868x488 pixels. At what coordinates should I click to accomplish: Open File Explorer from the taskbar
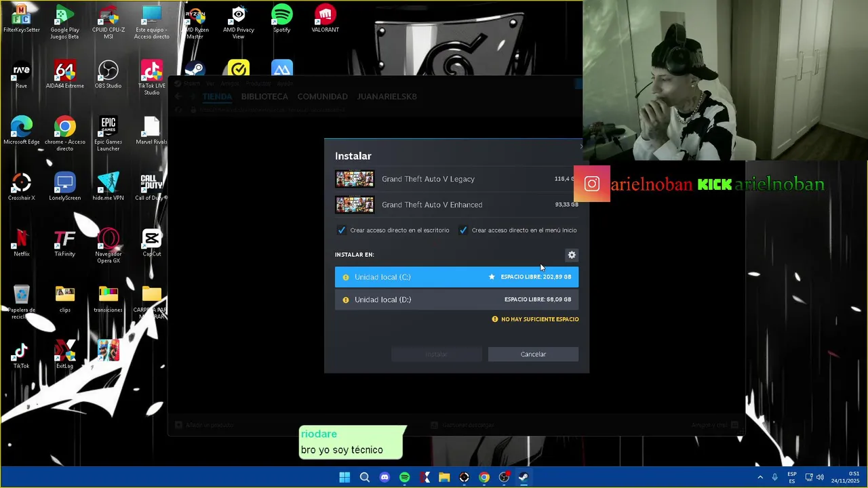(x=444, y=477)
